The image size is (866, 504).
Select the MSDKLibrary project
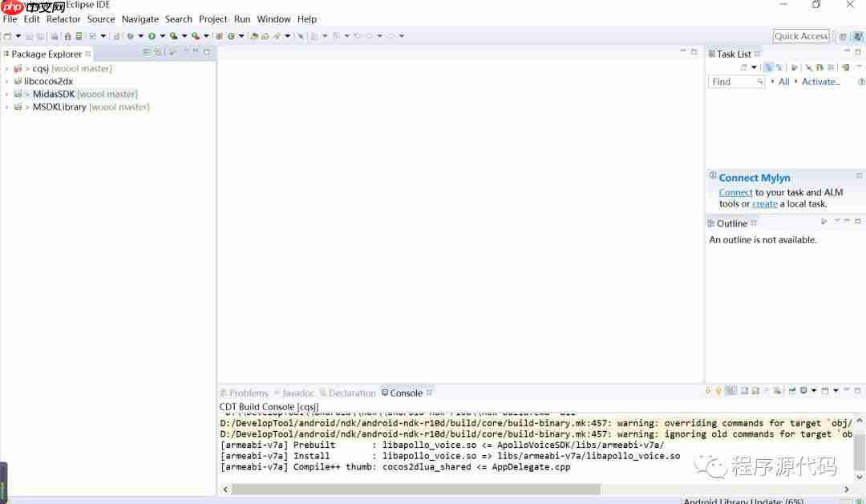point(81,107)
